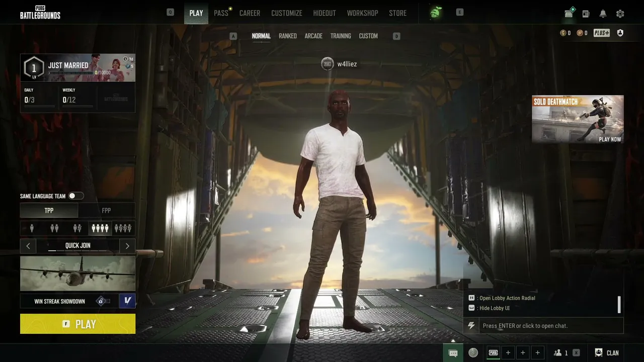The height and width of the screenshot is (362, 644).
Task: Click the G-Coin balance icon
Action: 563,33
